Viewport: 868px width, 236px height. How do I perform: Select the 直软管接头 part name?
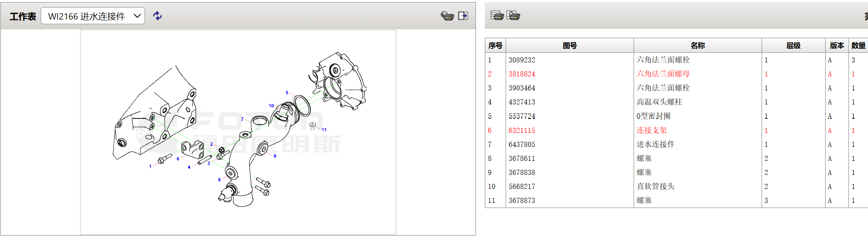point(655,186)
